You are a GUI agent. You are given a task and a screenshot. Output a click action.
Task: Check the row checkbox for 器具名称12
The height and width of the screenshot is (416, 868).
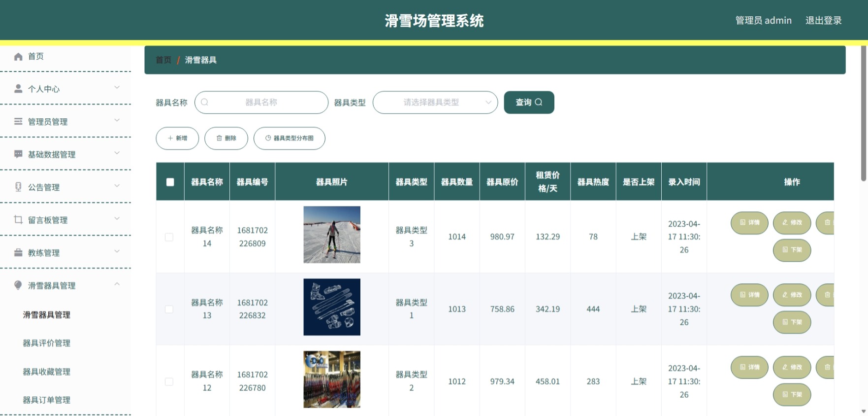pyautogui.click(x=169, y=381)
